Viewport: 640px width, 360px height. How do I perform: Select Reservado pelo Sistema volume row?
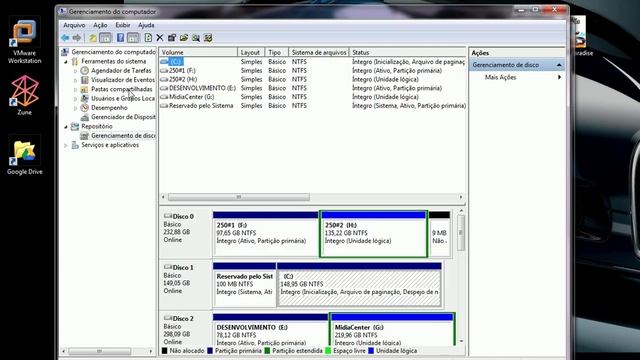(x=312, y=106)
